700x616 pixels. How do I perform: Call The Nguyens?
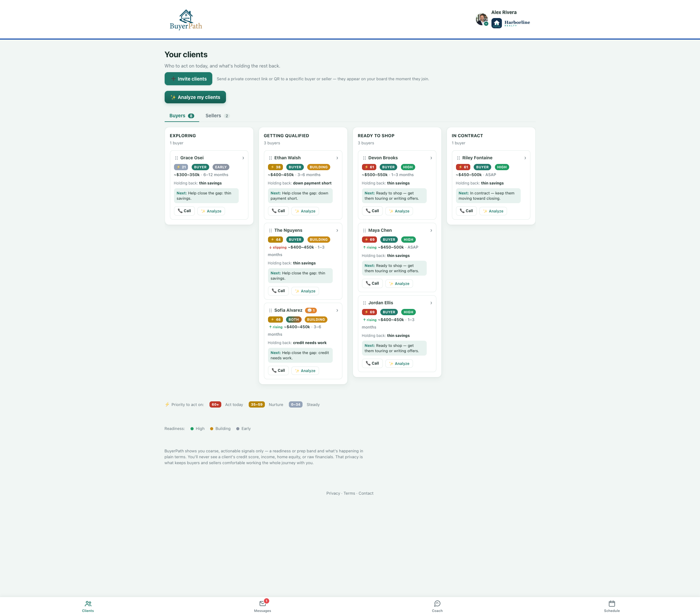click(279, 291)
